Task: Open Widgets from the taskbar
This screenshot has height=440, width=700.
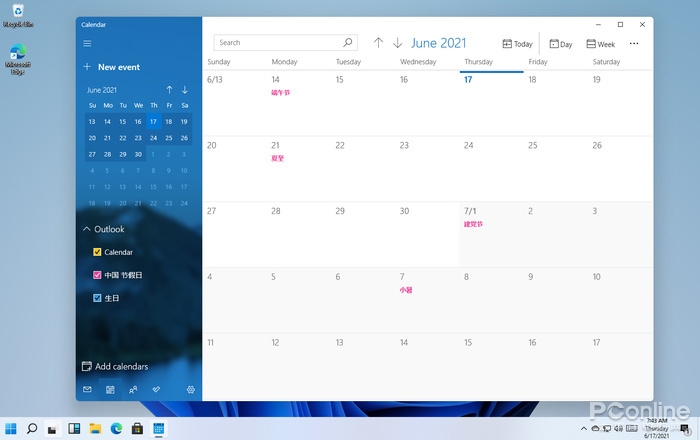Action: click(74, 429)
